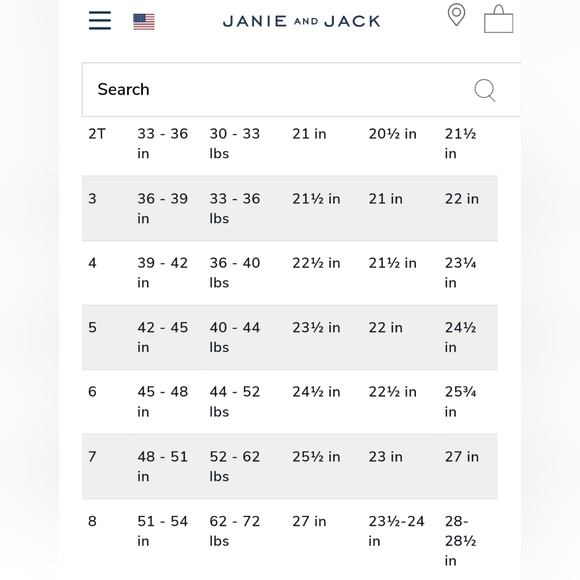
Task: Click the size 7 height 48 - 51 in cell
Action: point(163,466)
